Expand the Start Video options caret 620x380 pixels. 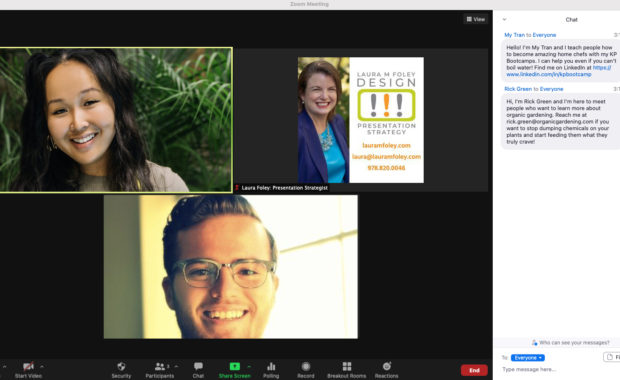tap(42, 366)
